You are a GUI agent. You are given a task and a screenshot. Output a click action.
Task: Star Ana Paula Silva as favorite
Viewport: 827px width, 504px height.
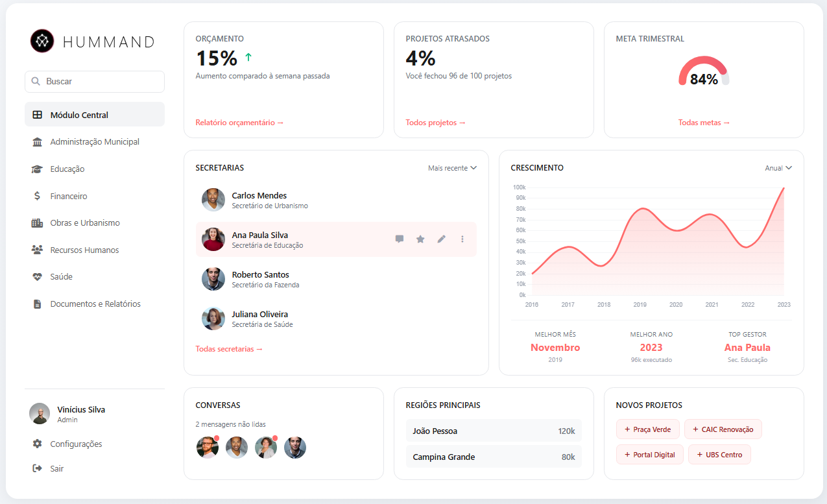(420, 239)
